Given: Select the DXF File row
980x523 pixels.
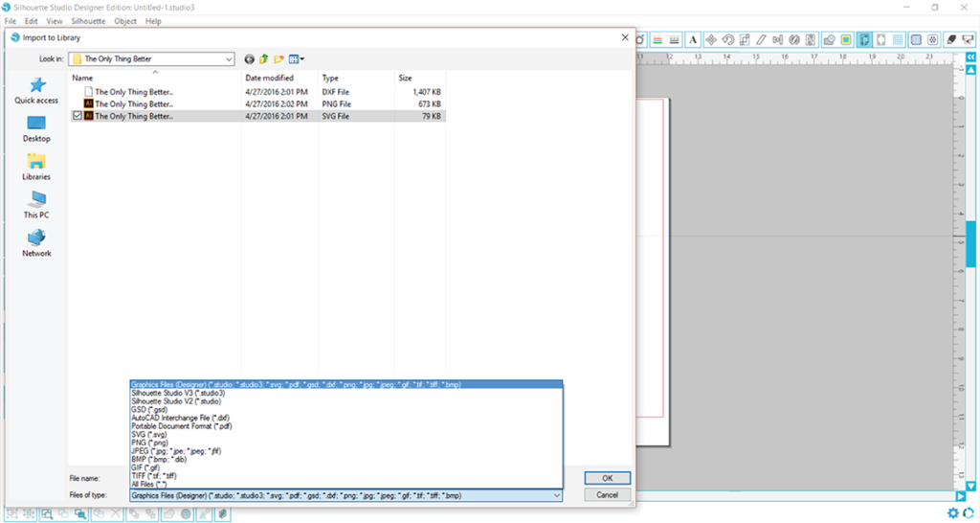Looking at the screenshot, I should pyautogui.click(x=257, y=92).
